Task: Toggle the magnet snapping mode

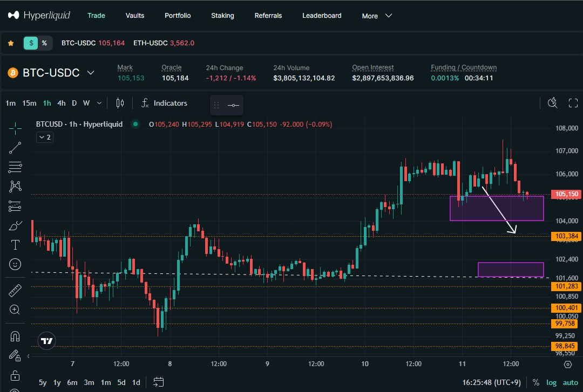Action: [x=15, y=336]
